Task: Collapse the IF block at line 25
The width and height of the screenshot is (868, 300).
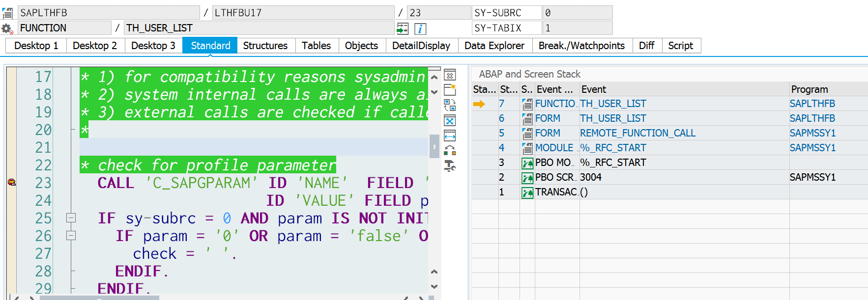Action: pyautogui.click(x=71, y=218)
